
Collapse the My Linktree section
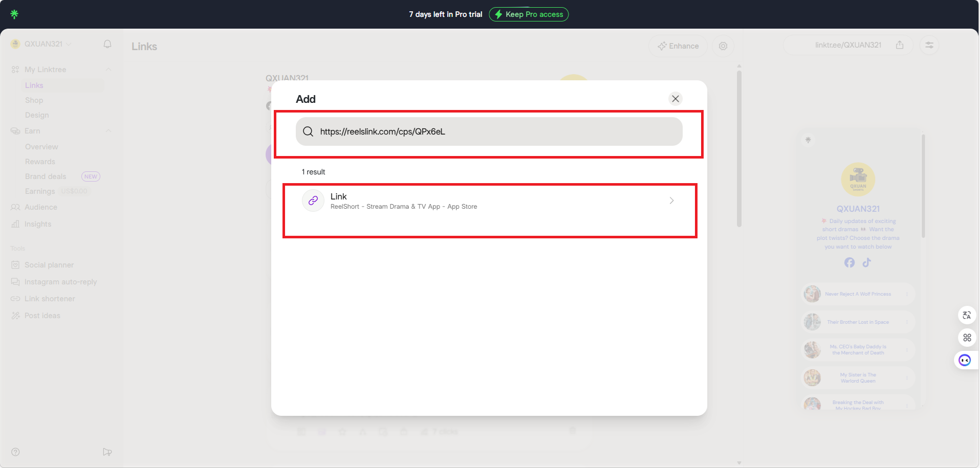pyautogui.click(x=108, y=70)
